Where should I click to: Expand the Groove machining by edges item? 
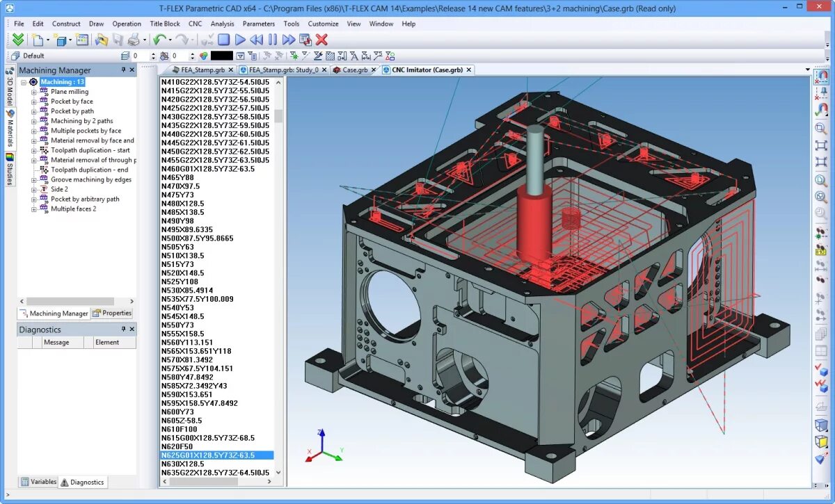(x=33, y=179)
